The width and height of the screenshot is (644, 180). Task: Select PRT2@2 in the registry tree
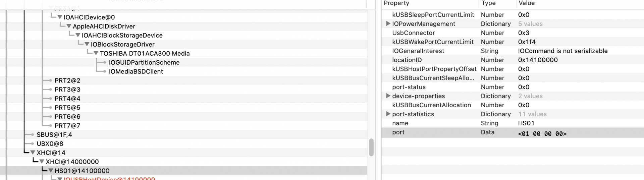tap(67, 80)
